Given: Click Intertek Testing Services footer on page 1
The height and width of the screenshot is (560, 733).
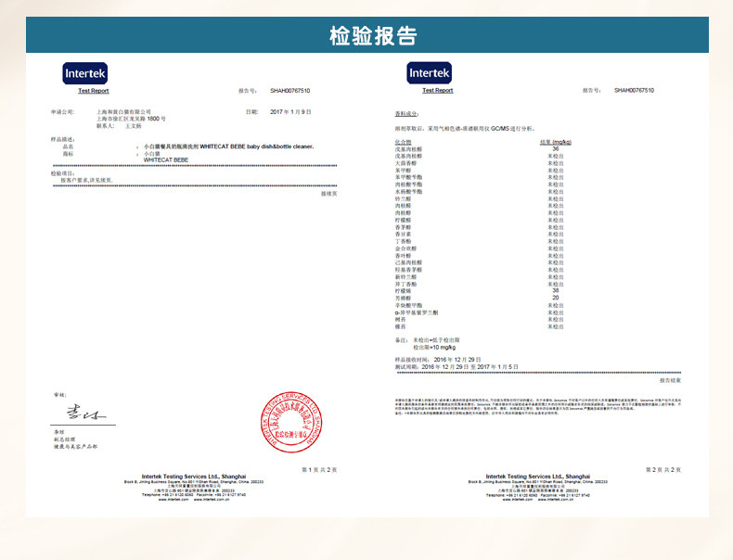Looking at the screenshot, I should click(194, 477).
